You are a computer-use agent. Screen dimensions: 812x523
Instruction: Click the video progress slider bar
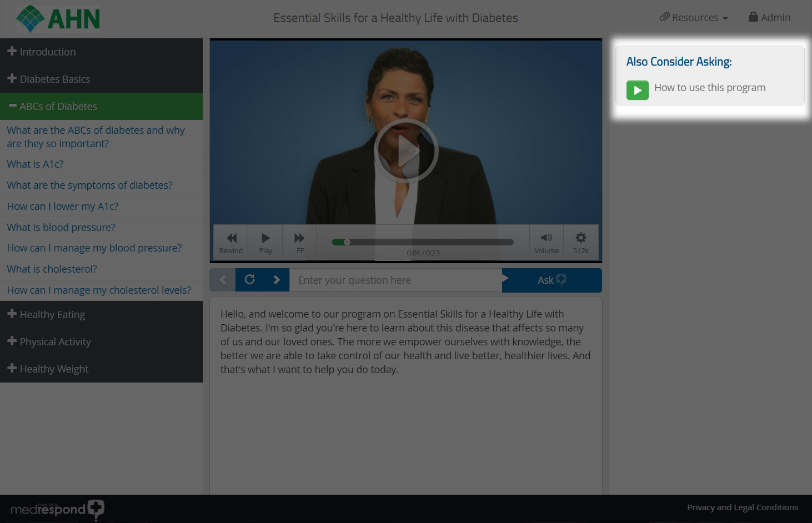(422, 242)
